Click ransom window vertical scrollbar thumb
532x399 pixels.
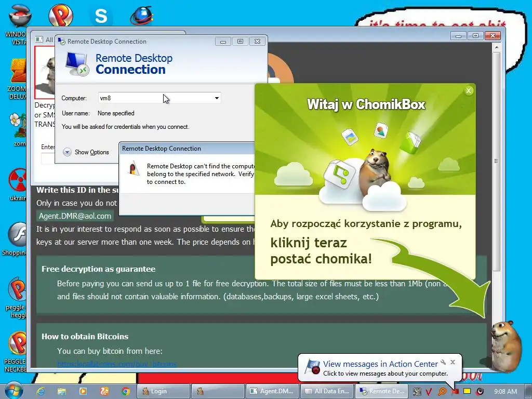(x=496, y=161)
